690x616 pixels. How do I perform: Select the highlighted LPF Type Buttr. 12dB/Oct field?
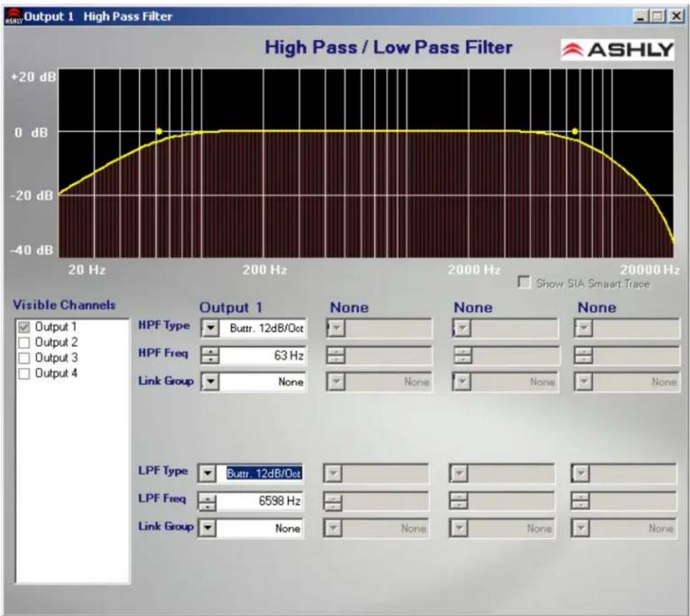coord(264,473)
